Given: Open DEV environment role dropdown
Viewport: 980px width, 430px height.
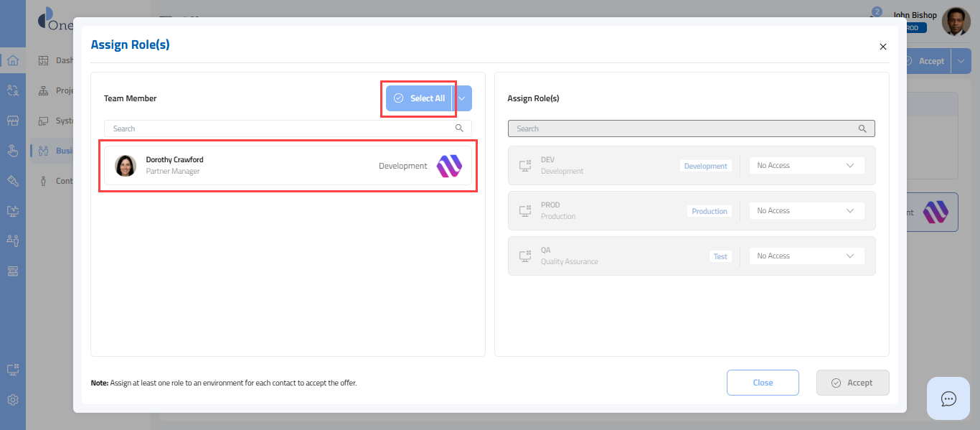Looking at the screenshot, I should [x=806, y=166].
